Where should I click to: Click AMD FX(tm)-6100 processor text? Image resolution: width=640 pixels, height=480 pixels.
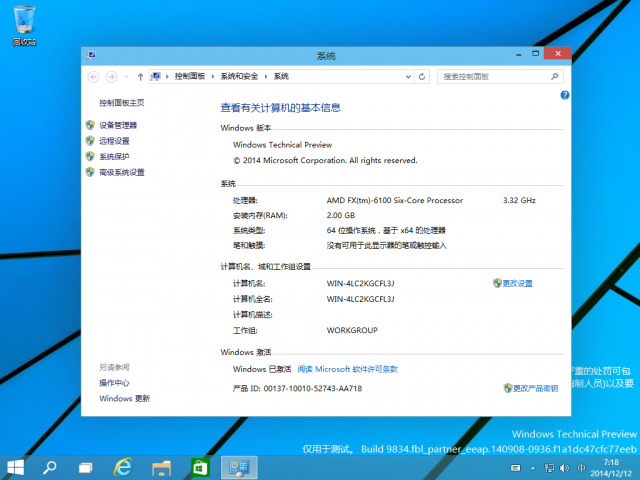(395, 200)
